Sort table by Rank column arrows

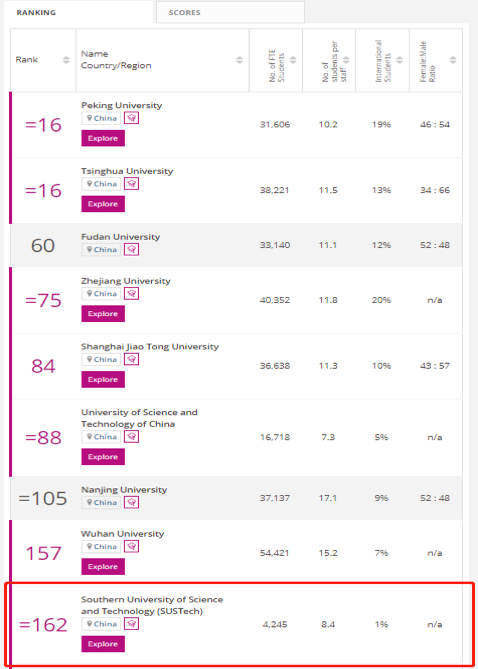66,60
